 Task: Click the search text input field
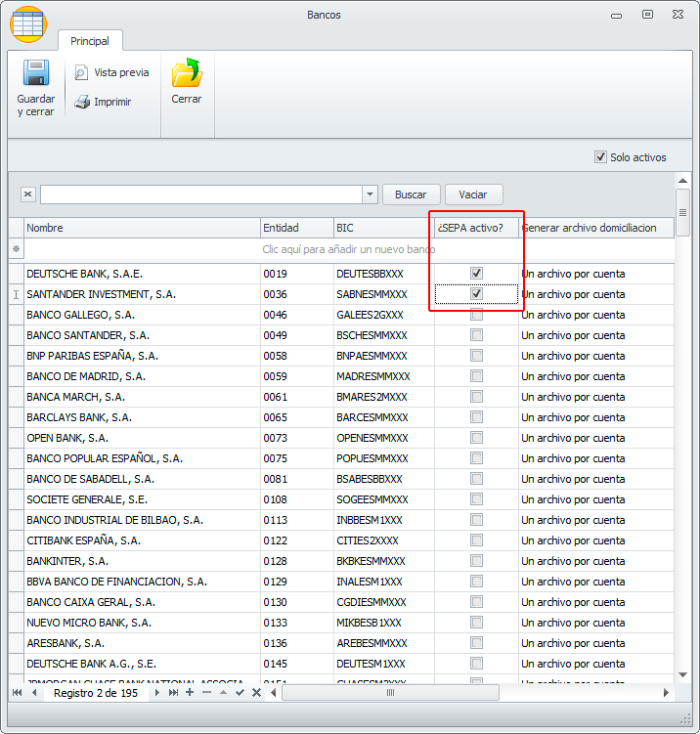click(200, 194)
